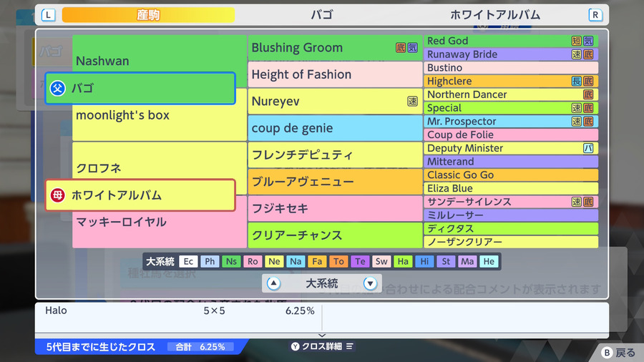Image resolution: width=644 pixels, height=362 pixels.
Task: Click the 長 icon on Highclere
Action: (577, 81)
